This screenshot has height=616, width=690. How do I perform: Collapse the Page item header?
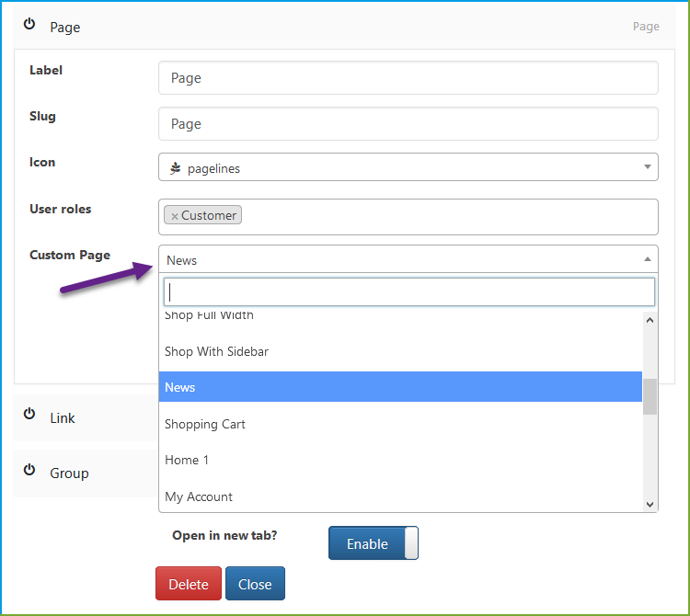point(344,27)
